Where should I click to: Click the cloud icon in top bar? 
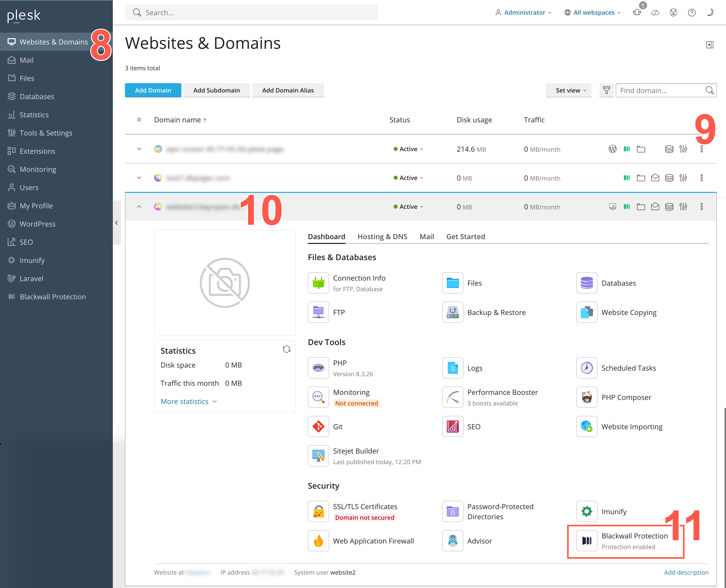pyautogui.click(x=655, y=13)
